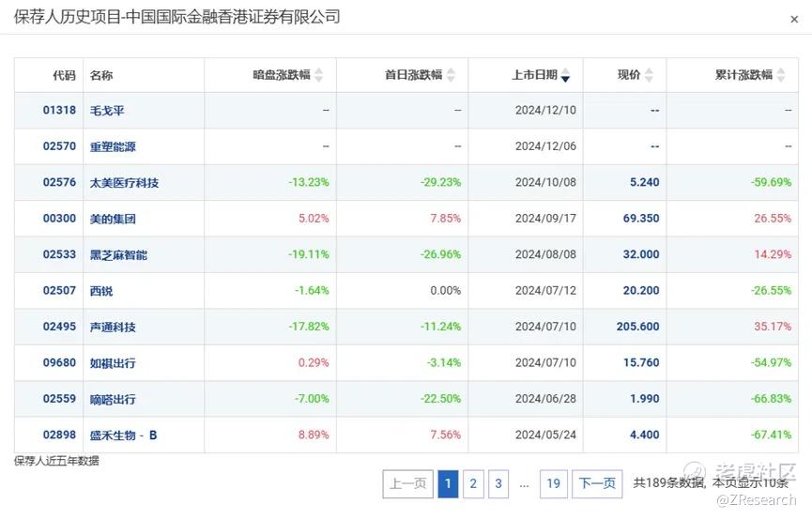This screenshot has height=519, width=812.
Task: Open stock code 01318
Action: 59,111
